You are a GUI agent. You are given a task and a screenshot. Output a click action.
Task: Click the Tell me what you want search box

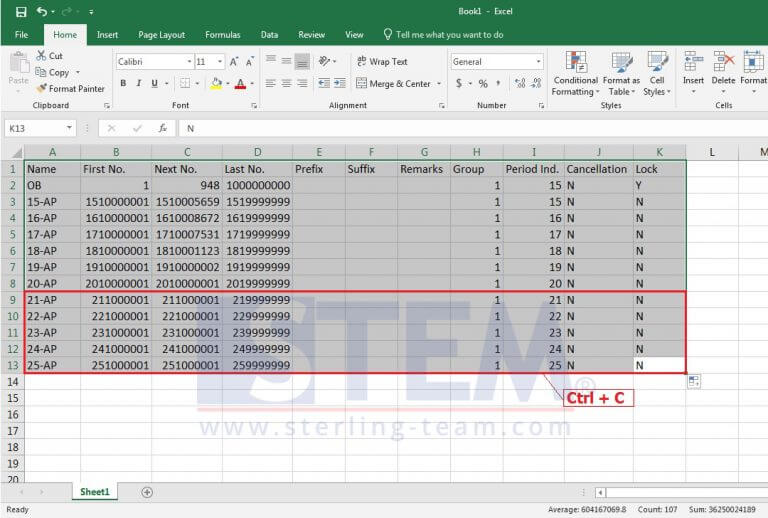[x=449, y=35]
